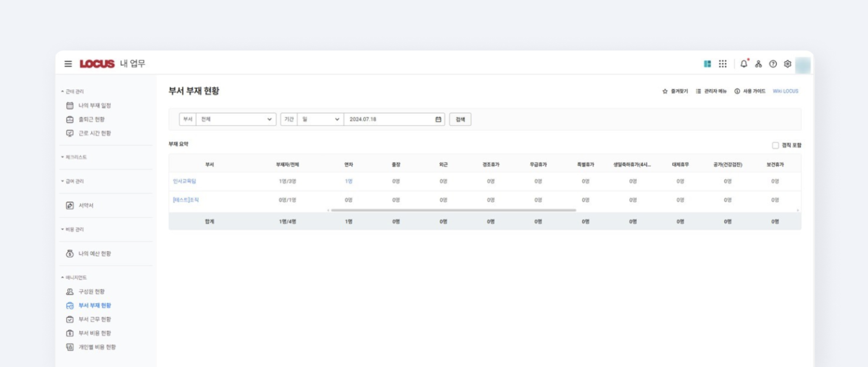Open the 기간 일 dropdown

[x=320, y=119]
